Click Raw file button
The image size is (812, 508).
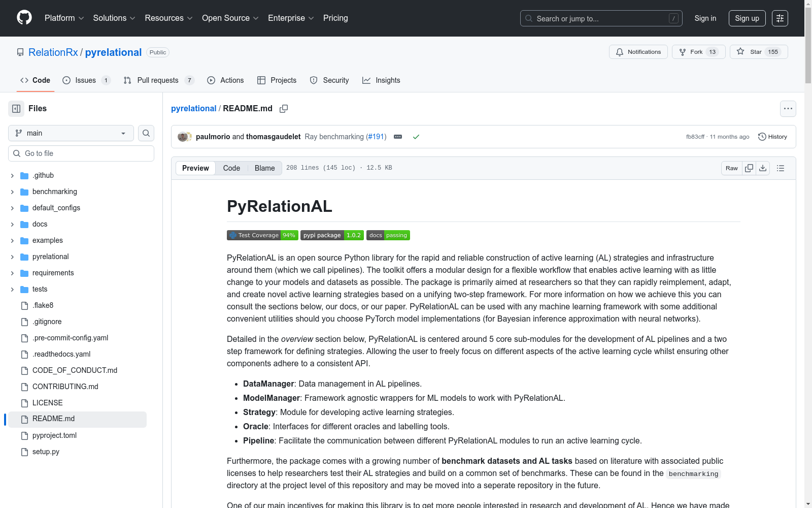732,168
